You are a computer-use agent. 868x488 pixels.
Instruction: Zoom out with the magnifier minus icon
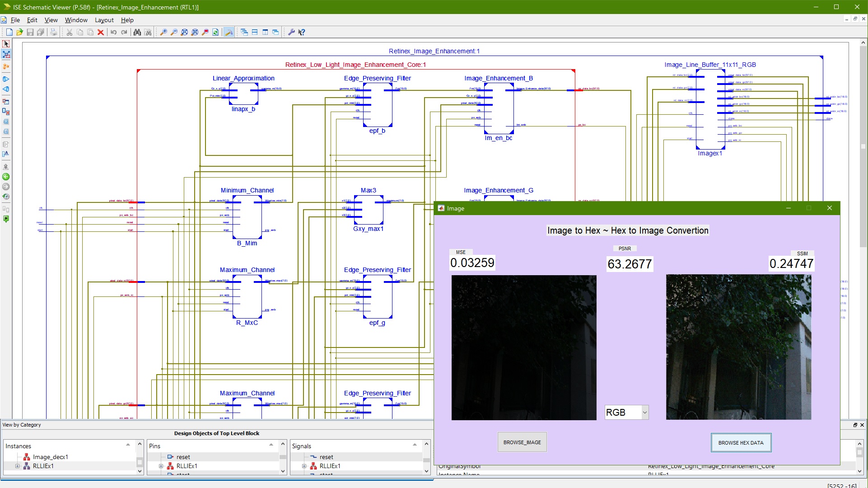(x=174, y=32)
